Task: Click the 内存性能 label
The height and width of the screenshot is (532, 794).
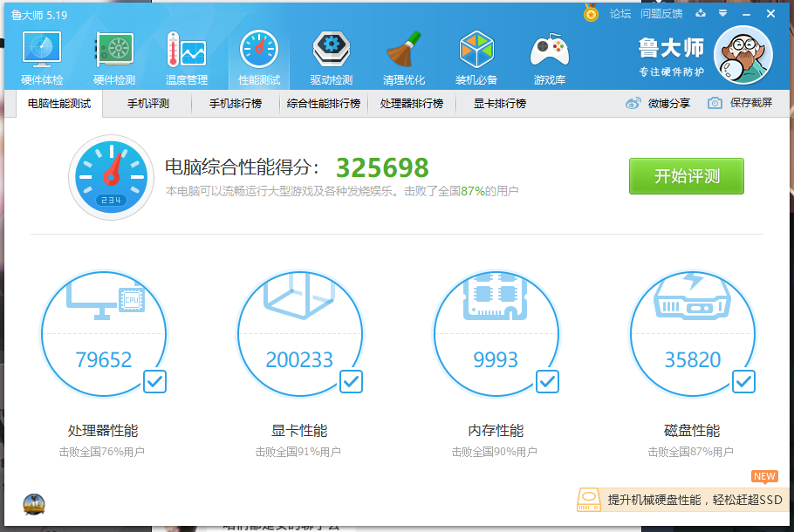Action: 496,431
